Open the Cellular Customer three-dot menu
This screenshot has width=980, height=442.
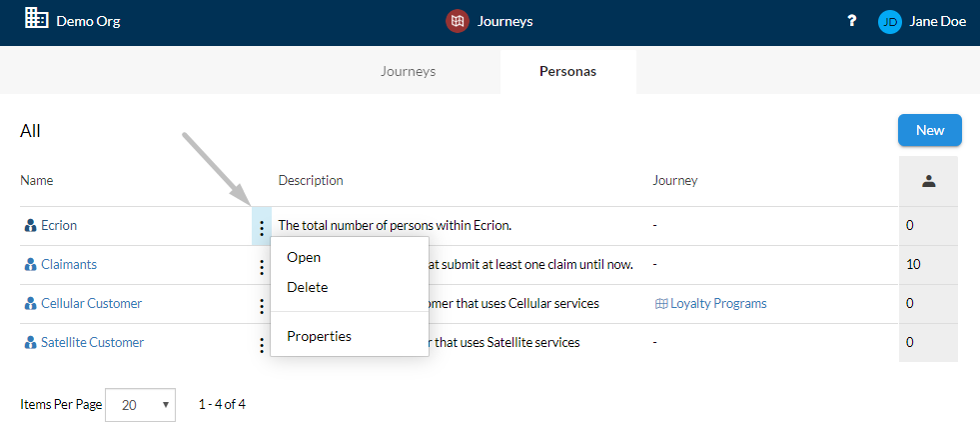[262, 306]
